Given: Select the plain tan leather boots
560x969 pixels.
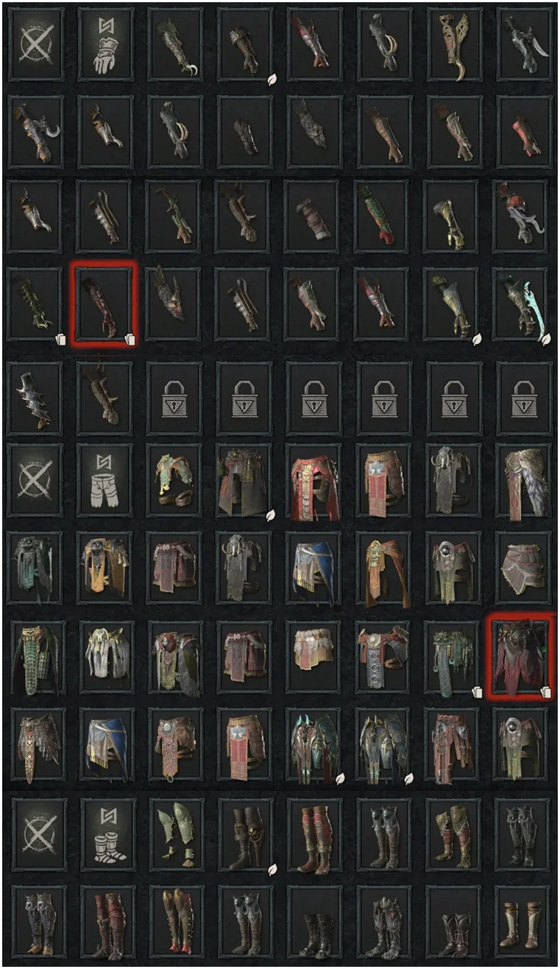Looking at the screenshot, I should pos(524,913).
